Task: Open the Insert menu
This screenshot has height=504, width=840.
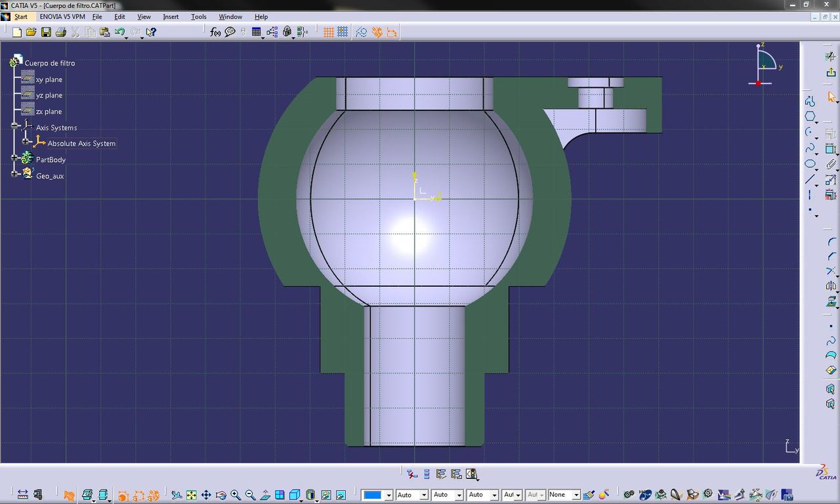Action: point(171,16)
